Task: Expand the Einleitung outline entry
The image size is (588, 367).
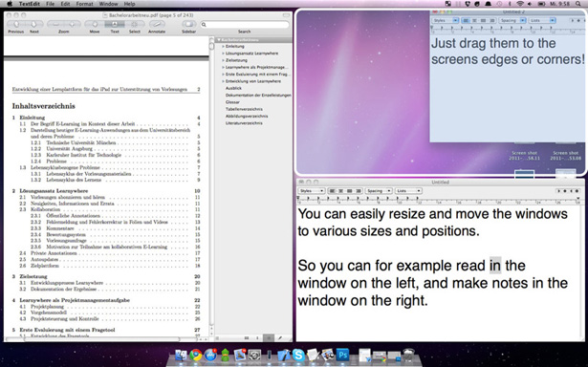Action: [223, 47]
